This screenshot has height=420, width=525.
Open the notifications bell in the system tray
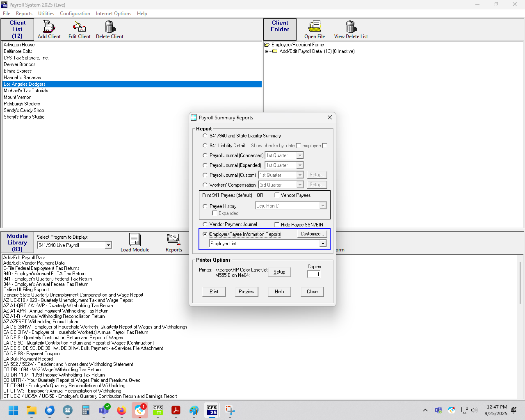click(x=514, y=410)
